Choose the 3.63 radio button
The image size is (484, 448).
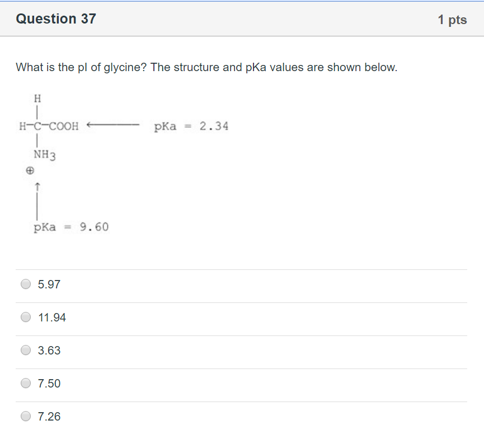[25, 350]
